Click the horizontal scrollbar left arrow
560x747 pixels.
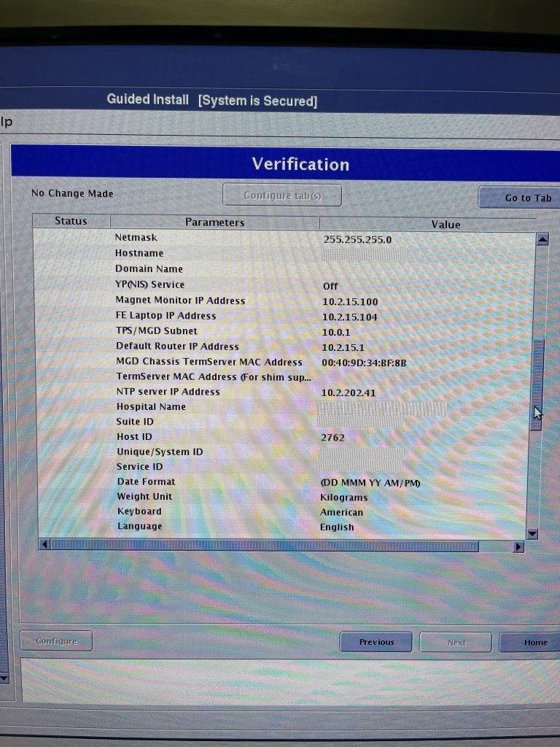[x=44, y=546]
